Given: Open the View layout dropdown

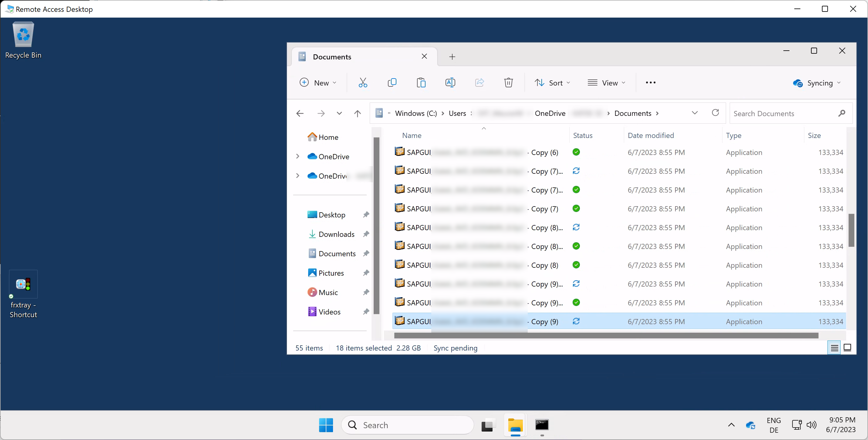Looking at the screenshot, I should [x=606, y=82].
